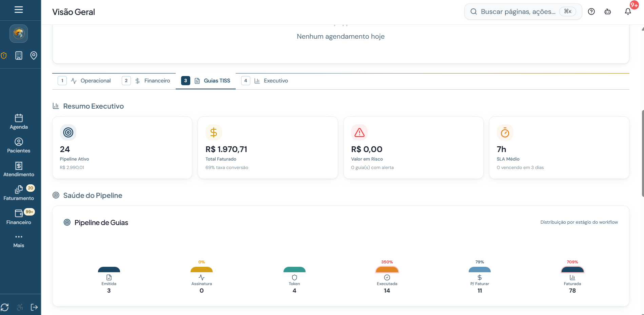Image resolution: width=644 pixels, height=315 pixels.
Task: Switch to the Operacional tab
Action: click(x=84, y=81)
